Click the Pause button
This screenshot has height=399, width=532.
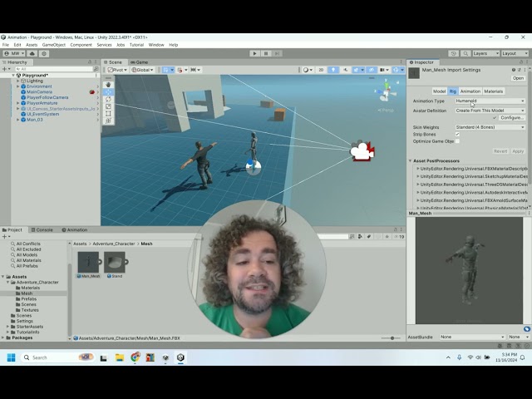[x=266, y=53]
